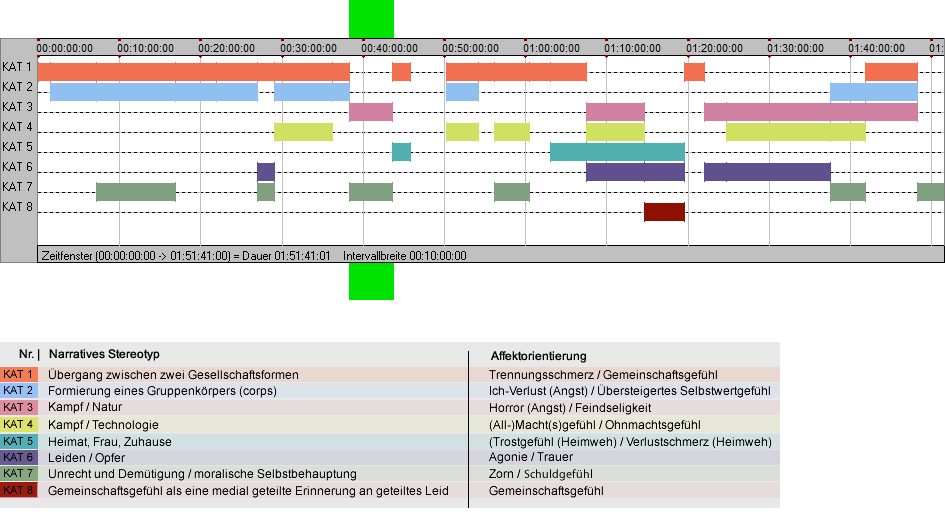
Task: Click the light blue KAT 2 legend swatch
Action: 19,391
